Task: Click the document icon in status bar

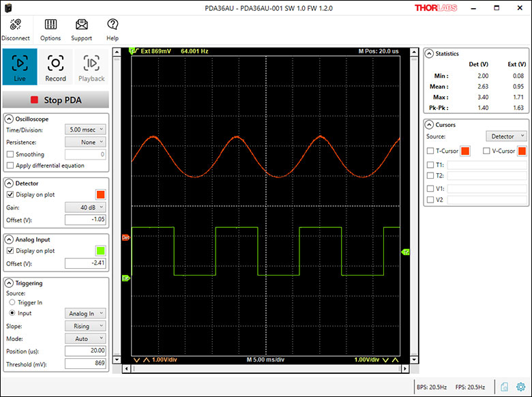Action: pyautogui.click(x=504, y=387)
